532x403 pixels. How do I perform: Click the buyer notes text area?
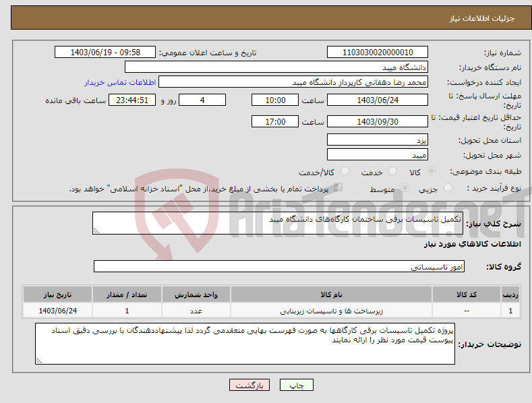point(245,344)
